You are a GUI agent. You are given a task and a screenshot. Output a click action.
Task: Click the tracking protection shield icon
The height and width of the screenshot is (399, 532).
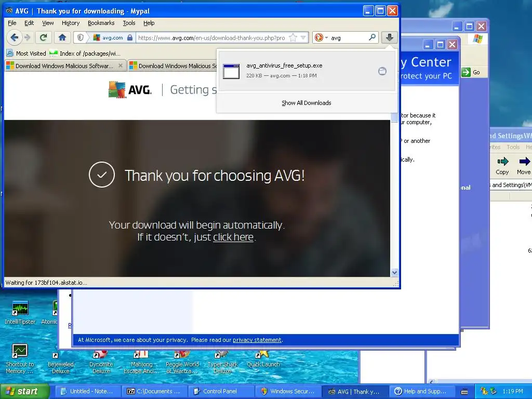(81, 37)
